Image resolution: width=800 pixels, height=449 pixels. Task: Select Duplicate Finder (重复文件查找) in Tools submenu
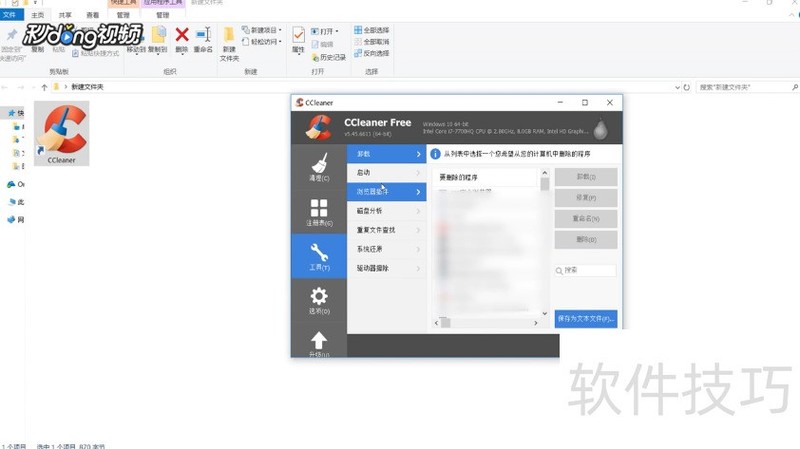pos(387,230)
